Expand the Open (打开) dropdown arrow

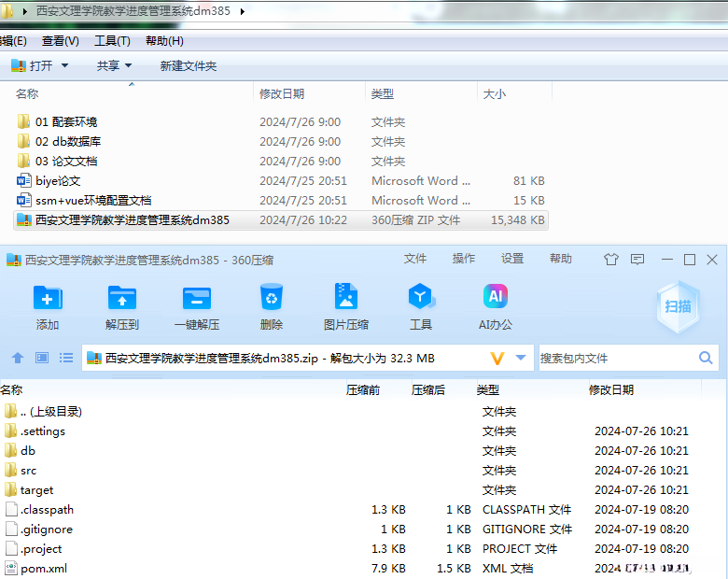coord(65,65)
